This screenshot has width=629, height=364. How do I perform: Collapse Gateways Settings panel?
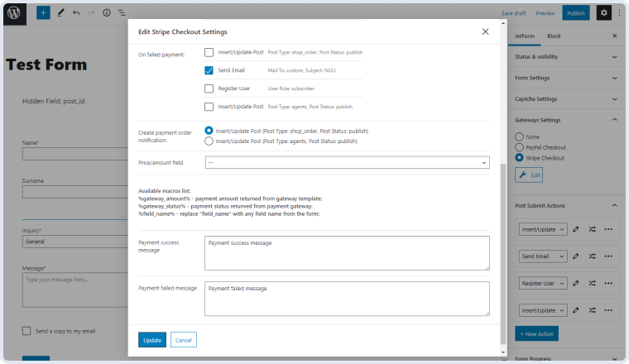566,120
